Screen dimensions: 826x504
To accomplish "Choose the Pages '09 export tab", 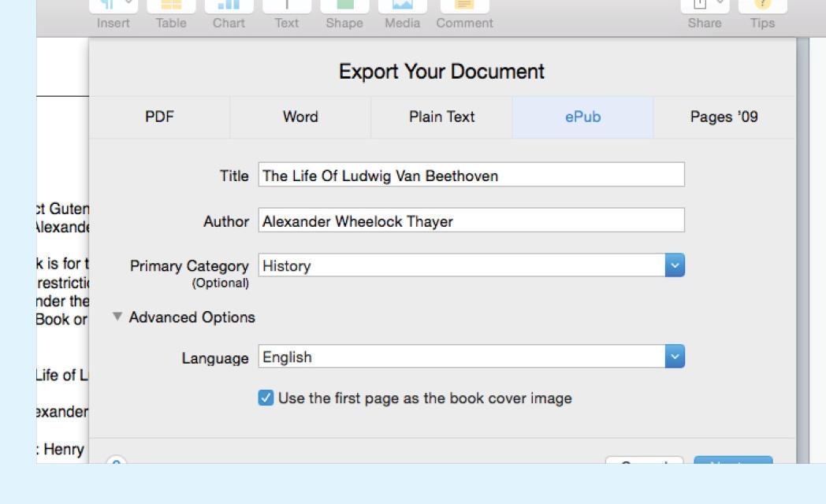I will [724, 117].
